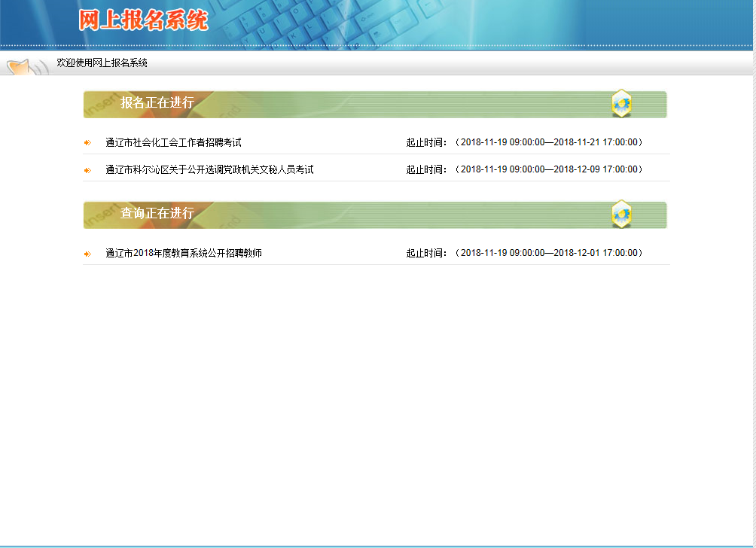The height and width of the screenshot is (548, 756).
Task: Click date range ending 2018-12-09 17:00:00
Action: (x=549, y=170)
